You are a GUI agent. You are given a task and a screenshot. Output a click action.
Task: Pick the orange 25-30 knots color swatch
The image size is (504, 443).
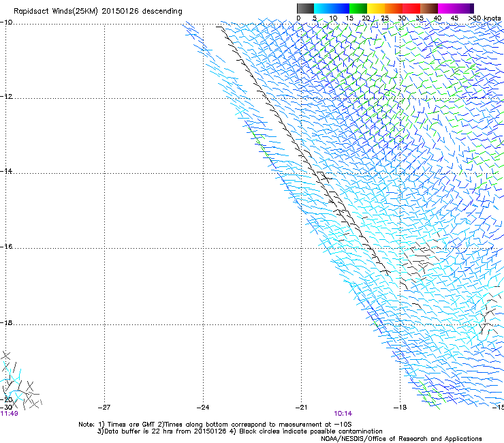pos(394,8)
